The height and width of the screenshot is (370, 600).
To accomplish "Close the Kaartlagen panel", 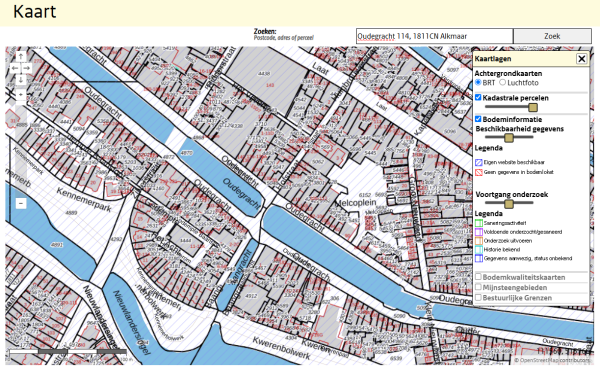I will 582,59.
